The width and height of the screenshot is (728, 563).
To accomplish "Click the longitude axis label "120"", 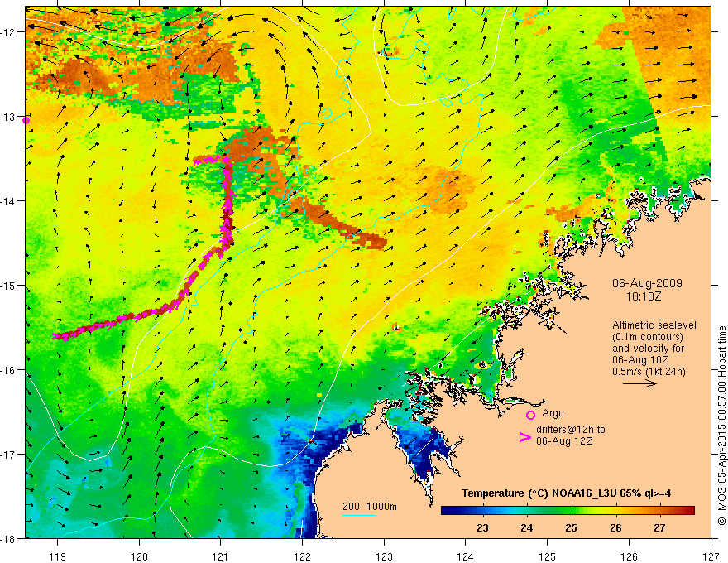I will pyautogui.click(x=139, y=556).
